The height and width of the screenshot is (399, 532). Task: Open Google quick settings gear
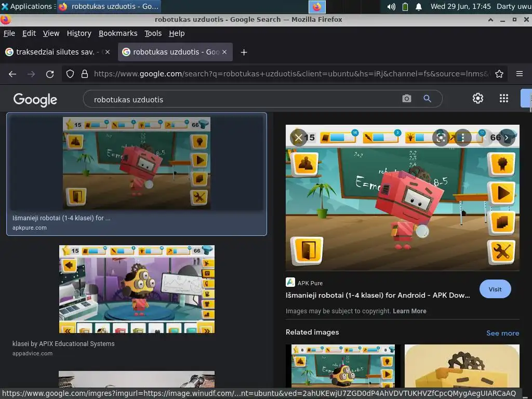coord(478,98)
